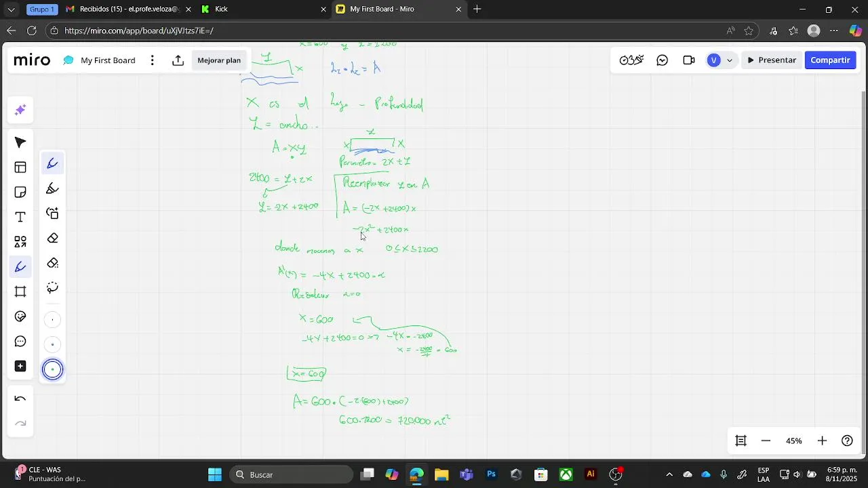Viewport: 868px width, 488px height.
Task: Click the Compartir button
Action: (830, 60)
